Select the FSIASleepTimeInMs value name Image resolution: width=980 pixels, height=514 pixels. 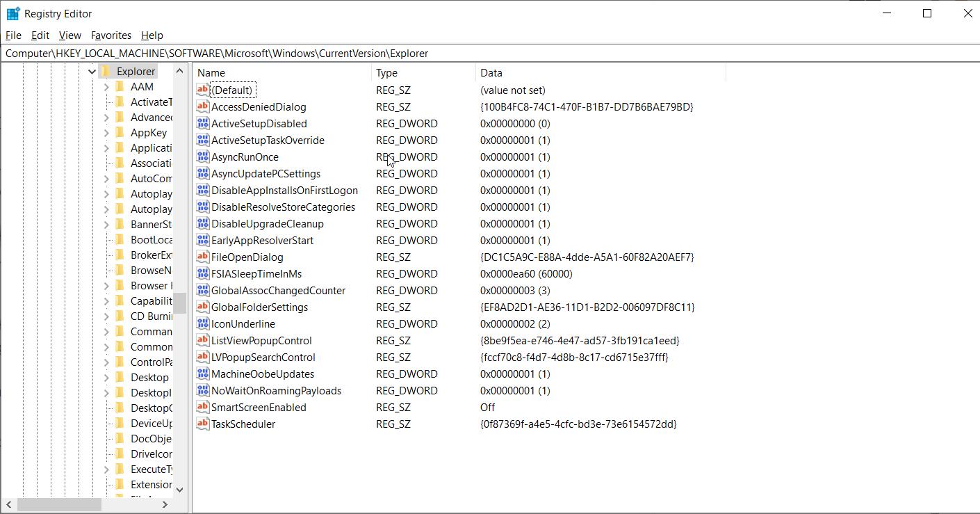click(256, 273)
